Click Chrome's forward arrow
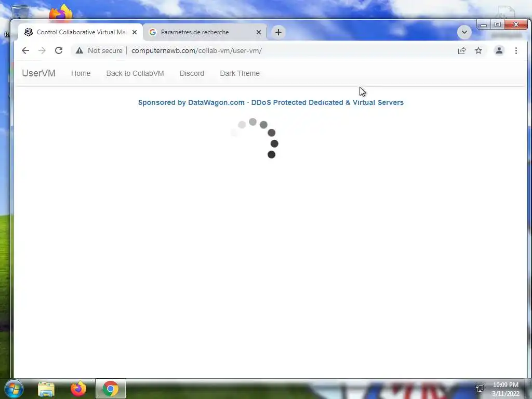This screenshot has width=532, height=399. pyautogui.click(x=42, y=50)
